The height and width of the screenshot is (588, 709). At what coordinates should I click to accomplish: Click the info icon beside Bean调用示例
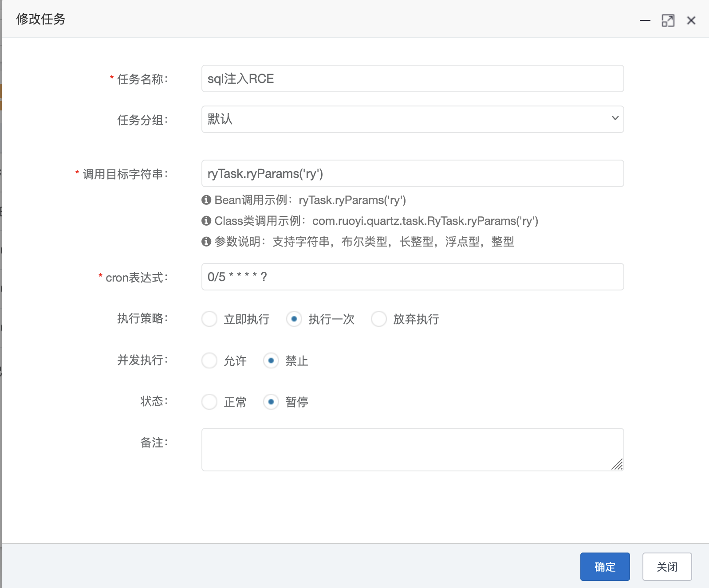tap(206, 200)
